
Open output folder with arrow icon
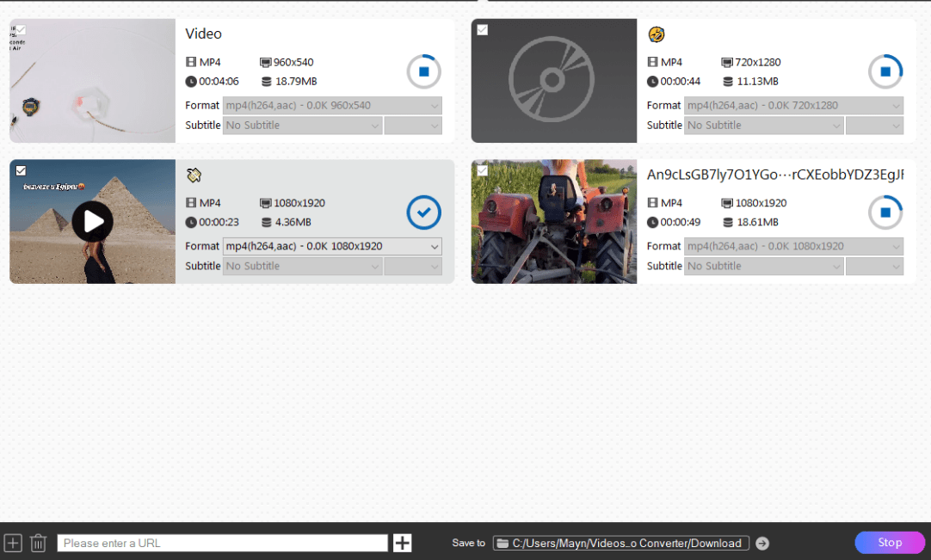[761, 543]
